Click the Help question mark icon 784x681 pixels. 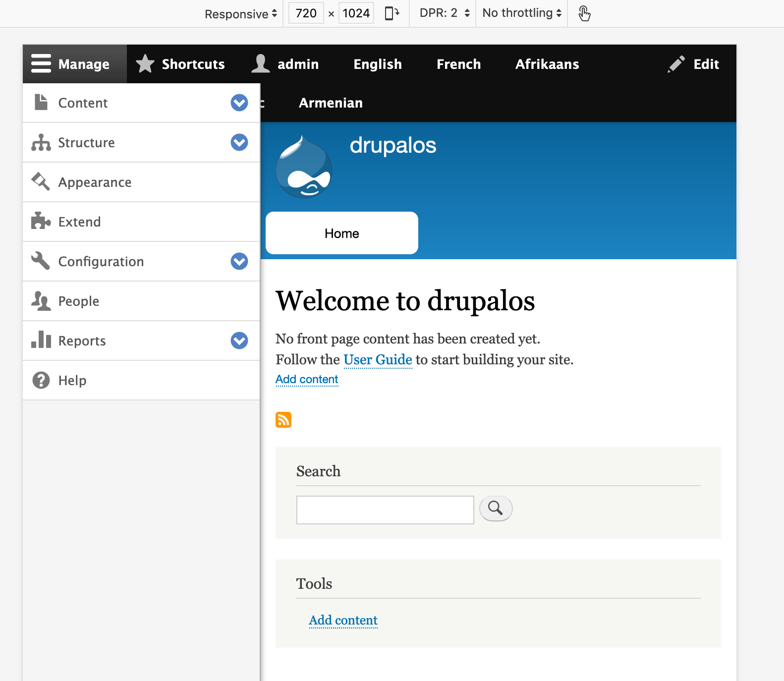click(41, 380)
